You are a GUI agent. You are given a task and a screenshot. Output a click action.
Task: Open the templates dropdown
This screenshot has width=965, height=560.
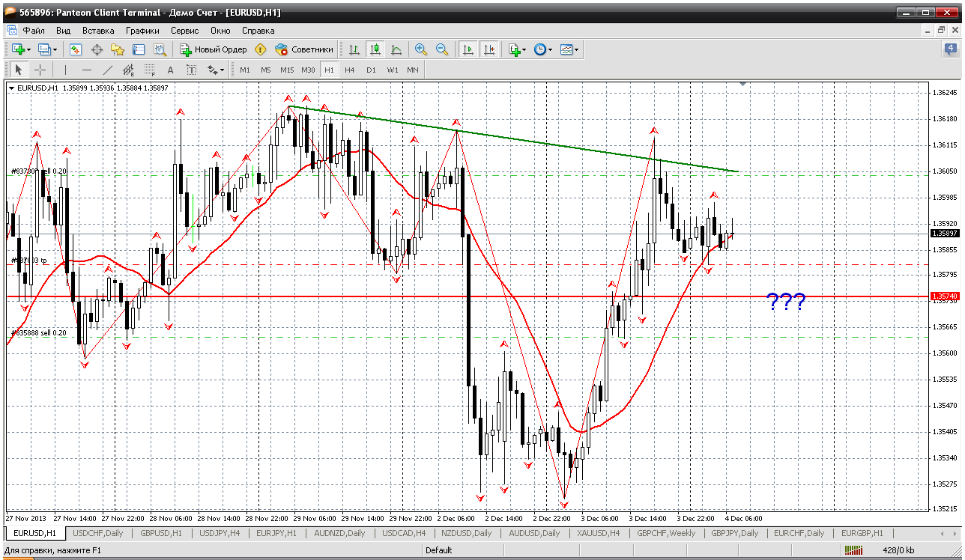(569, 49)
